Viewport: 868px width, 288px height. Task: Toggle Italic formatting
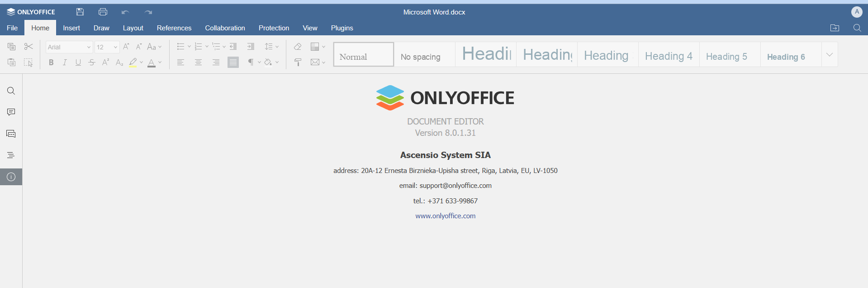pos(65,62)
